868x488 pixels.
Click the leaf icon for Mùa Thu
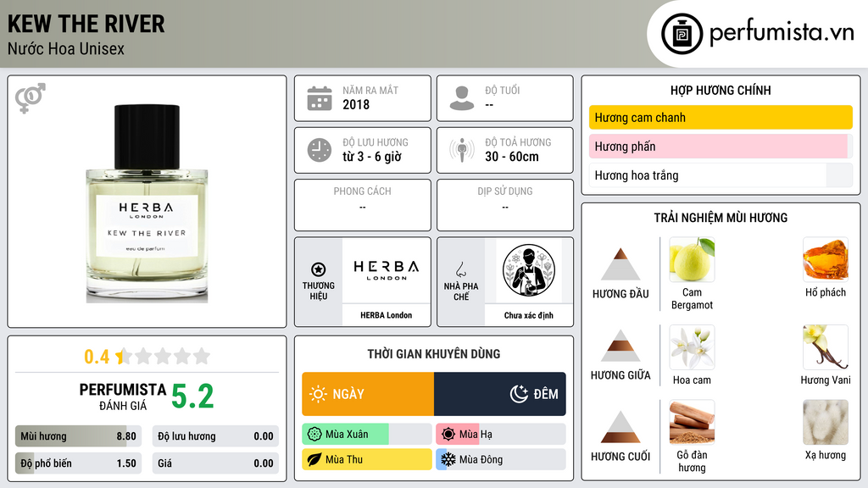[314, 459]
